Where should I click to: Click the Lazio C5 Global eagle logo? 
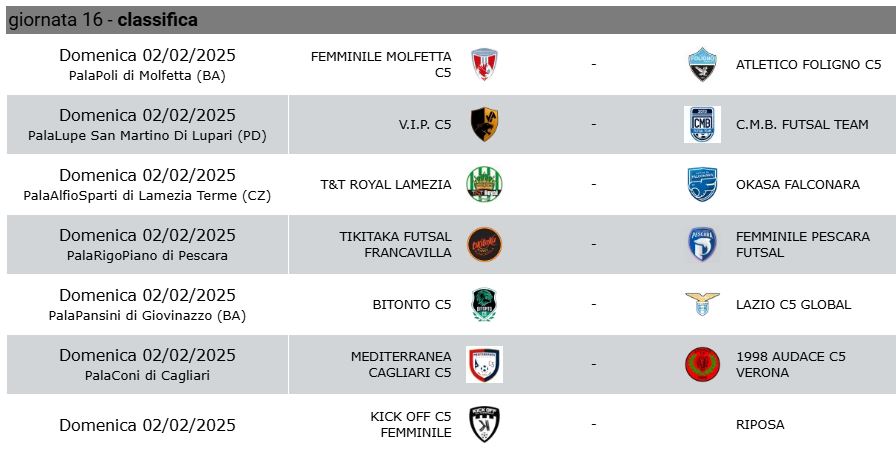(x=702, y=304)
